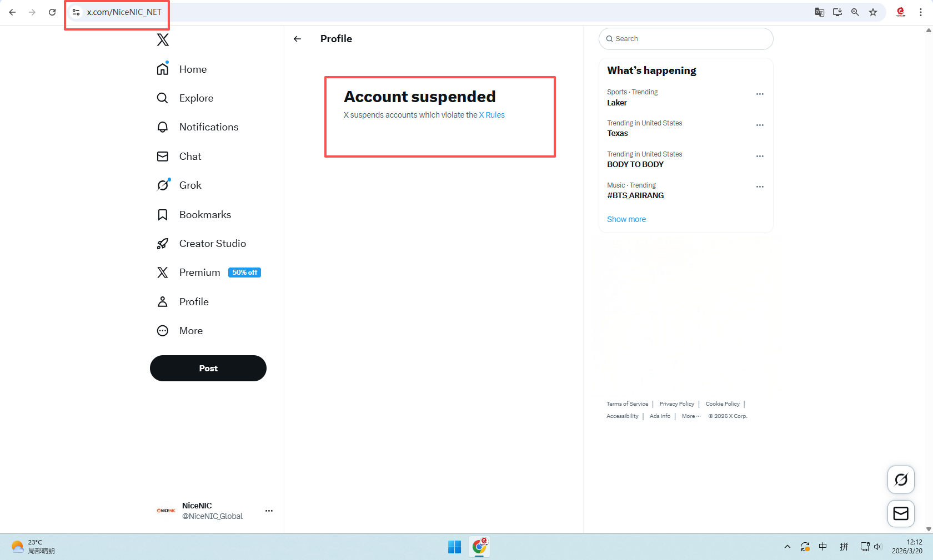The height and width of the screenshot is (560, 933).
Task: Open Grok from sidebar
Action: pos(179,185)
